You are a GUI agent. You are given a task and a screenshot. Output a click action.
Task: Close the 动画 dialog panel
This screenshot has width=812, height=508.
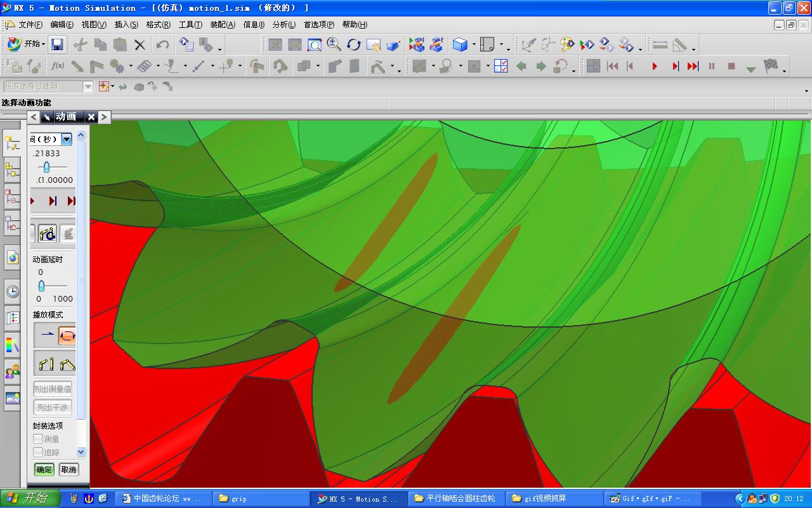pyautogui.click(x=91, y=117)
